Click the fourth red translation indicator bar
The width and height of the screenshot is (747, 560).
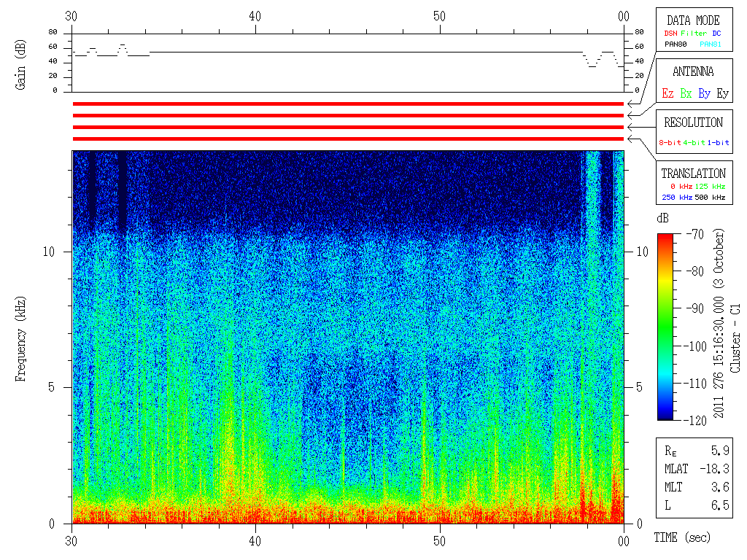coord(348,139)
